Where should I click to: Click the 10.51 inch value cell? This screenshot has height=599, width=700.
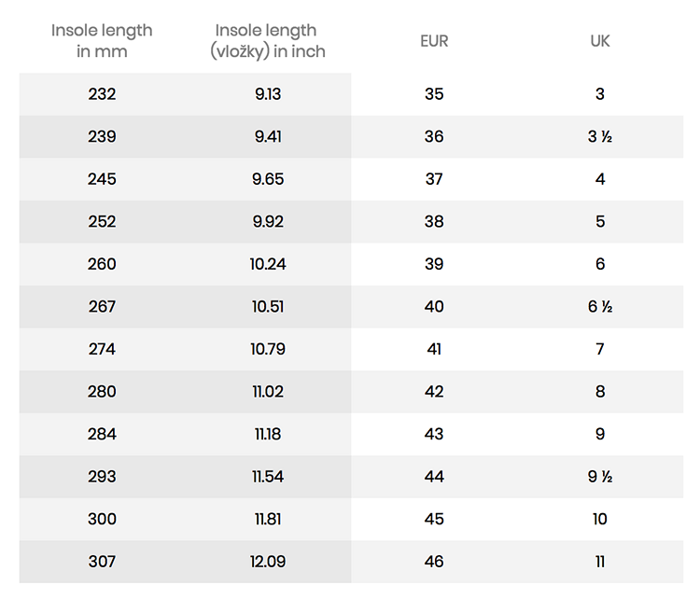[268, 306]
